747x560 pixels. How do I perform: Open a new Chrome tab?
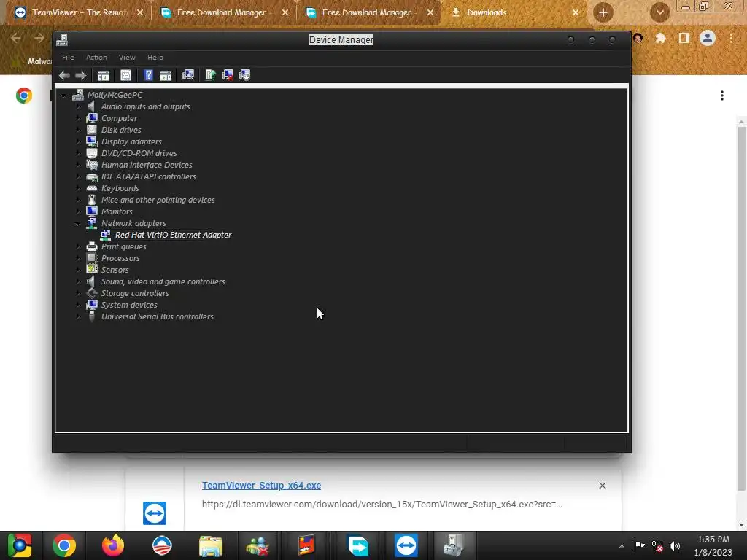click(603, 12)
